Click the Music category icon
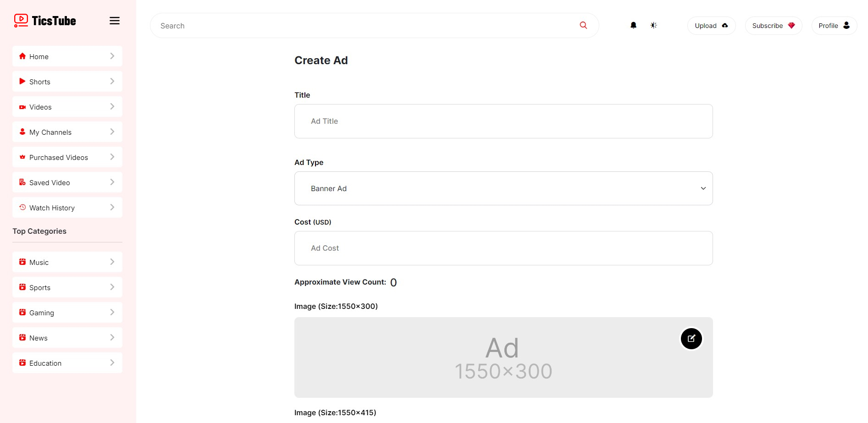The height and width of the screenshot is (423, 868). (x=22, y=262)
